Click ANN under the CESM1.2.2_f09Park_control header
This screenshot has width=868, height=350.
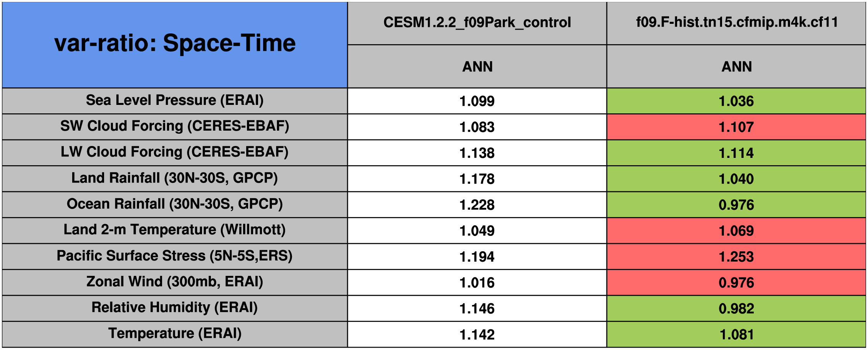477,66
